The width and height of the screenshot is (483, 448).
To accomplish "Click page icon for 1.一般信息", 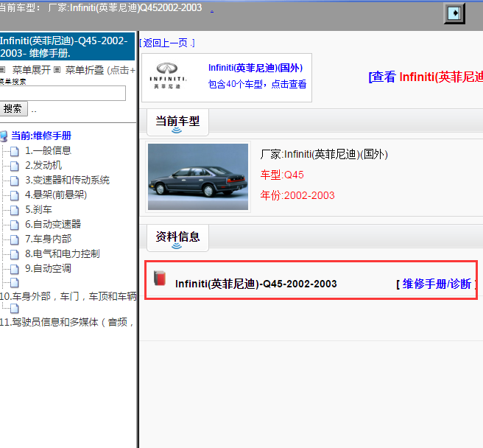I will [x=15, y=151].
